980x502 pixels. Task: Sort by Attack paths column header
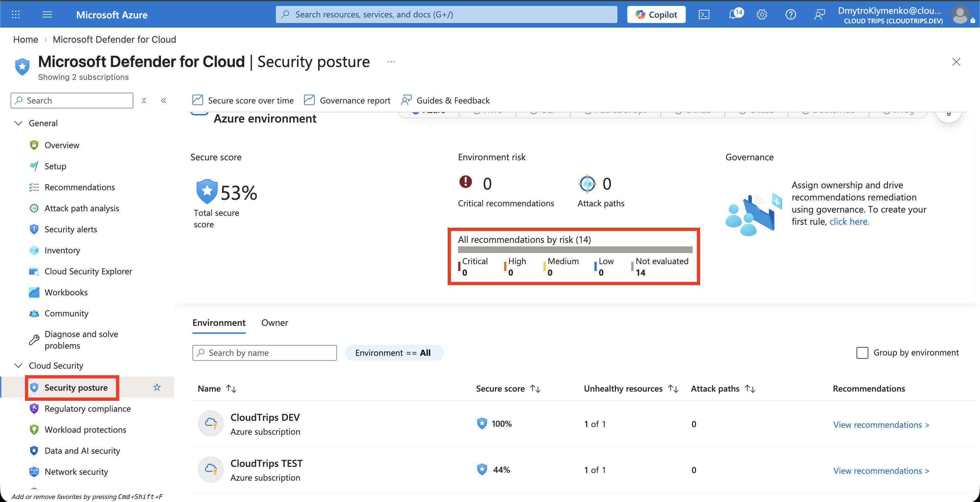(x=723, y=389)
